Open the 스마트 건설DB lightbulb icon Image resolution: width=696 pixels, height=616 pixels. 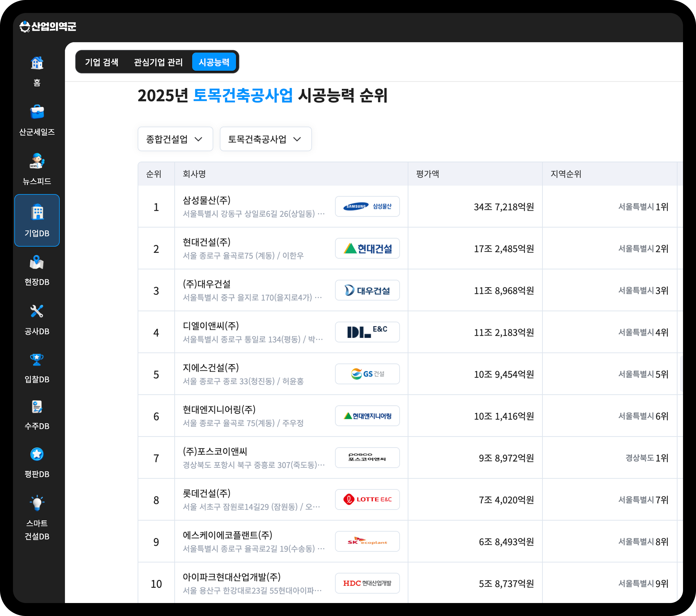(x=37, y=503)
